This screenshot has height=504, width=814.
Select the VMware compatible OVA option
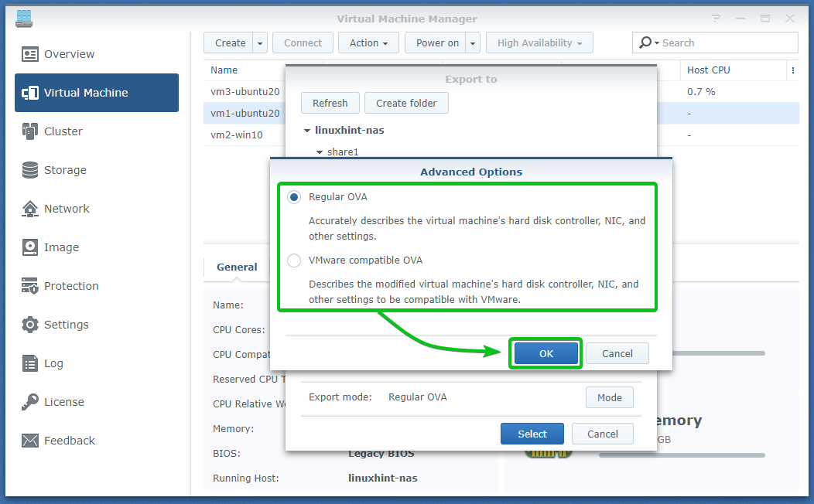point(294,261)
